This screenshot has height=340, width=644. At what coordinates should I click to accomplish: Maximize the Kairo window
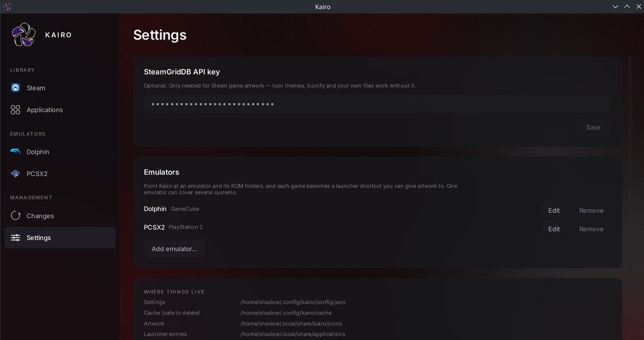(x=627, y=6)
